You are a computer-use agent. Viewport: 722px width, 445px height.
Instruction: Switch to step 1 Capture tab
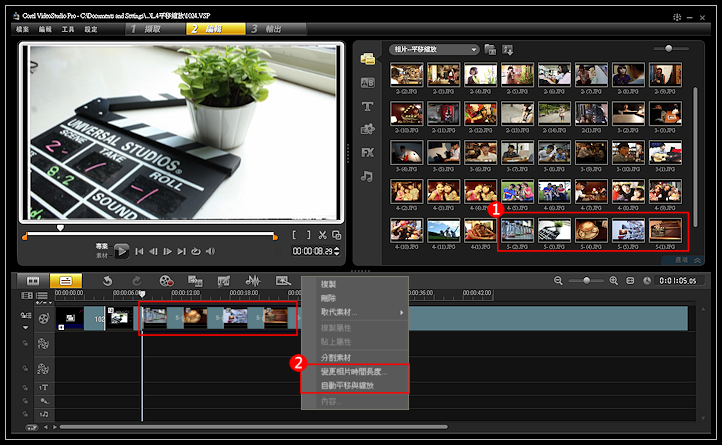155,29
